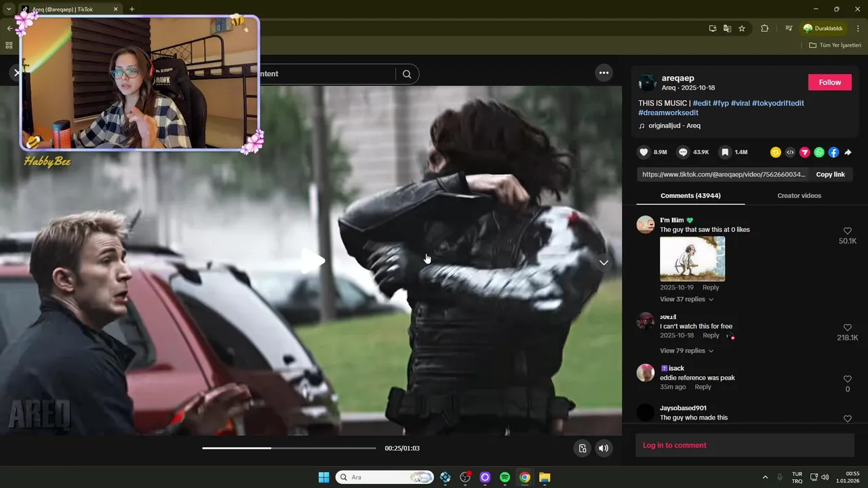Viewport: 868px width, 488px height.
Task: Click the yellow repost icon
Action: click(x=776, y=152)
